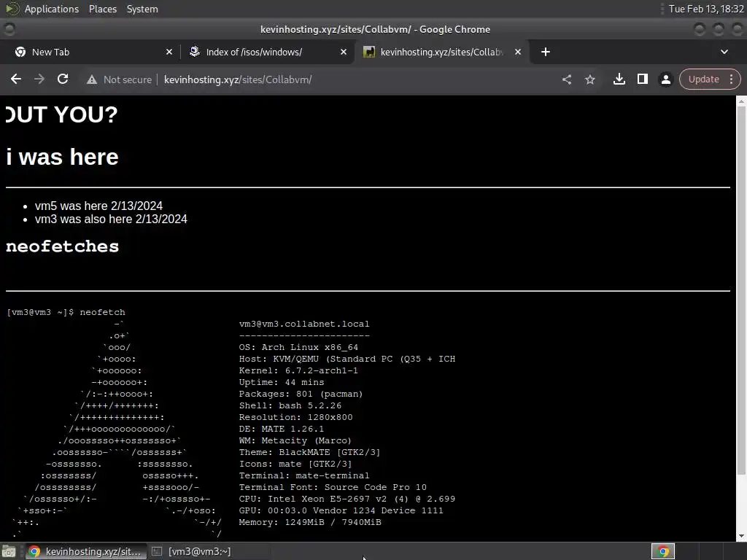747x560 pixels.
Task: Toggle the Chrome side panel
Action: (642, 79)
